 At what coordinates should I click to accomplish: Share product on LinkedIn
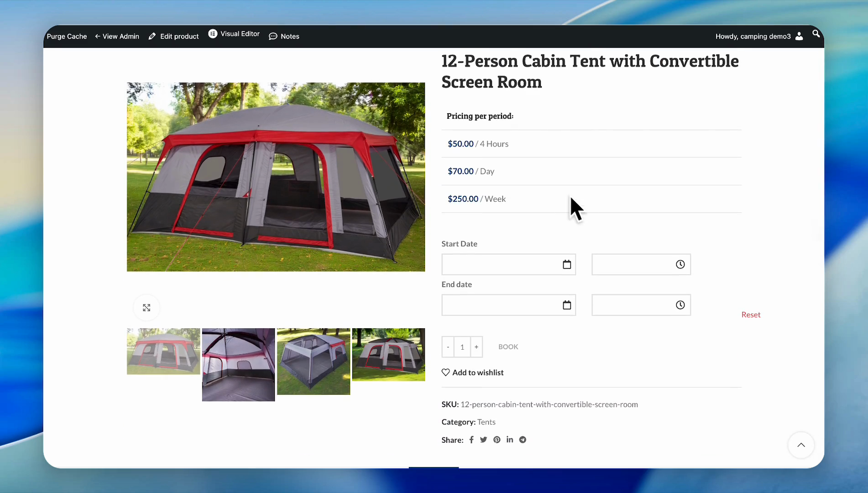click(x=510, y=440)
